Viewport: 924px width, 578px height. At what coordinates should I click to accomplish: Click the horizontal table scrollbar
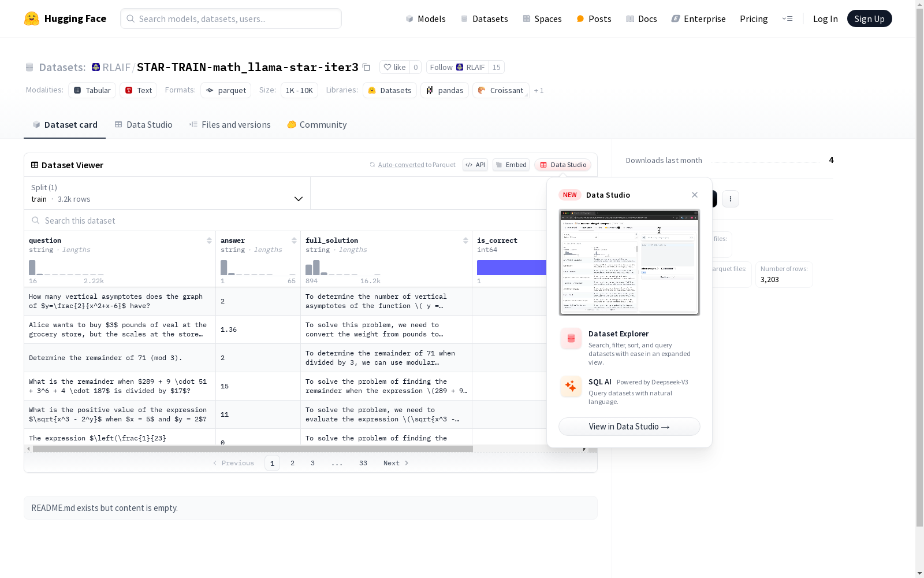pos(253,449)
